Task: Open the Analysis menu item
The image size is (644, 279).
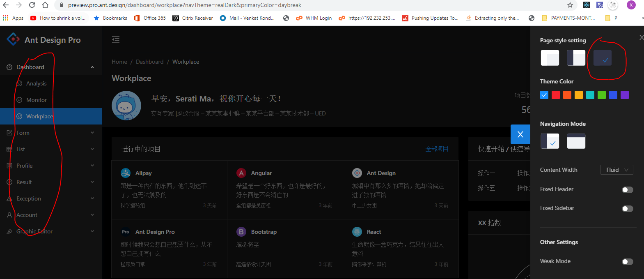Action: [51, 83]
